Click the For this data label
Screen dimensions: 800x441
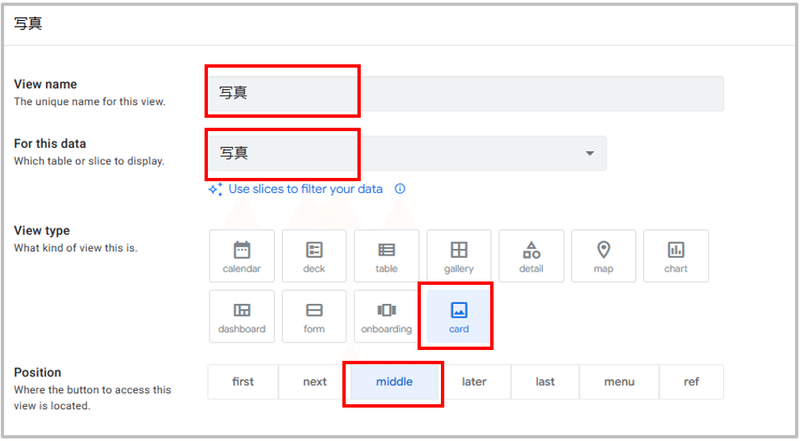50,143
